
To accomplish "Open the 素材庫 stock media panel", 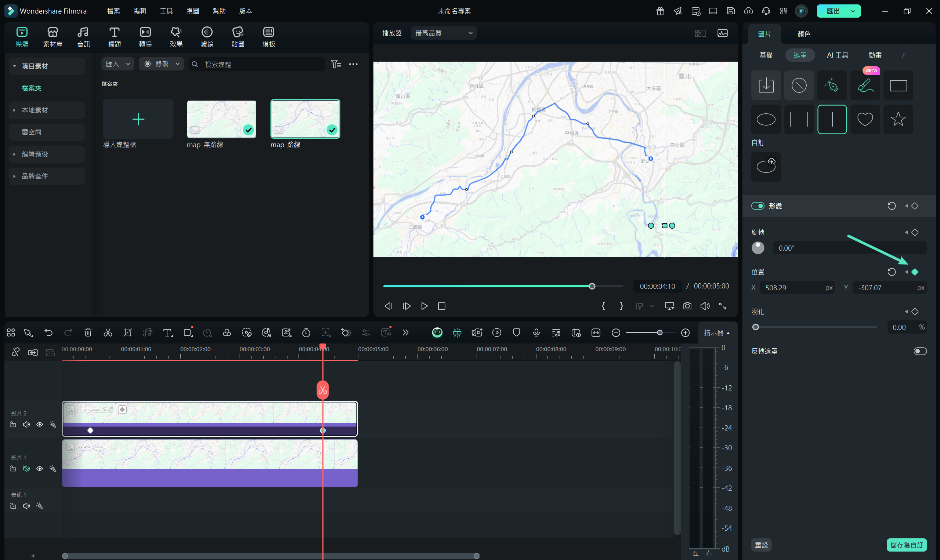I will 53,37.
